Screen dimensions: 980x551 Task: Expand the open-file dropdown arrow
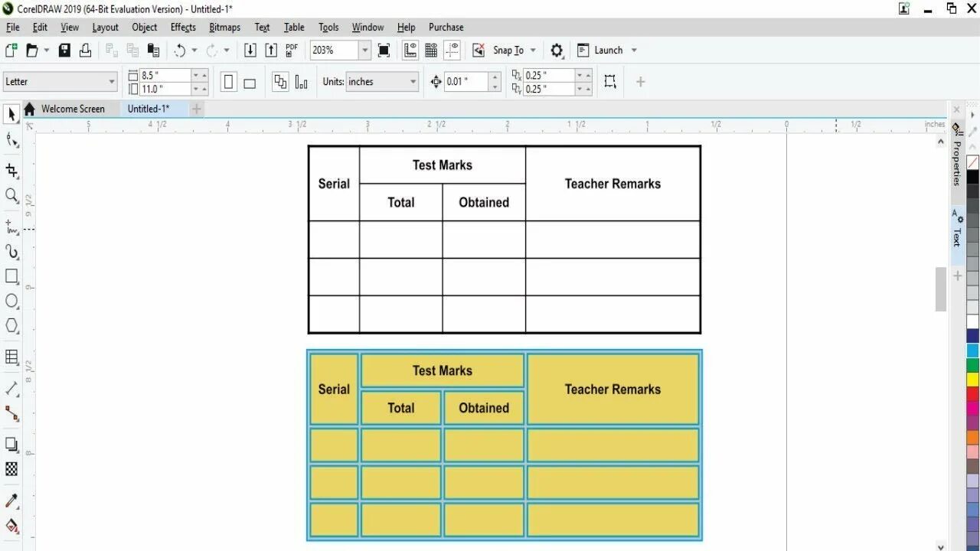[46, 51]
